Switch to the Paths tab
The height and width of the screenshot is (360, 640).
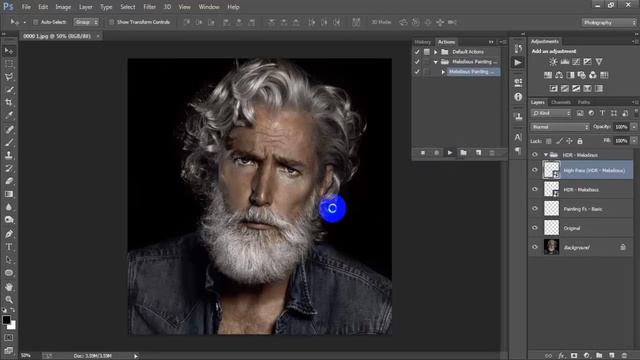(584, 102)
